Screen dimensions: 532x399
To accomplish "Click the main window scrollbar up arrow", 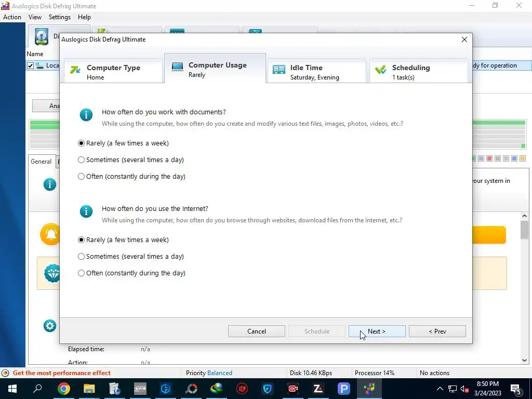I will click(524, 216).
